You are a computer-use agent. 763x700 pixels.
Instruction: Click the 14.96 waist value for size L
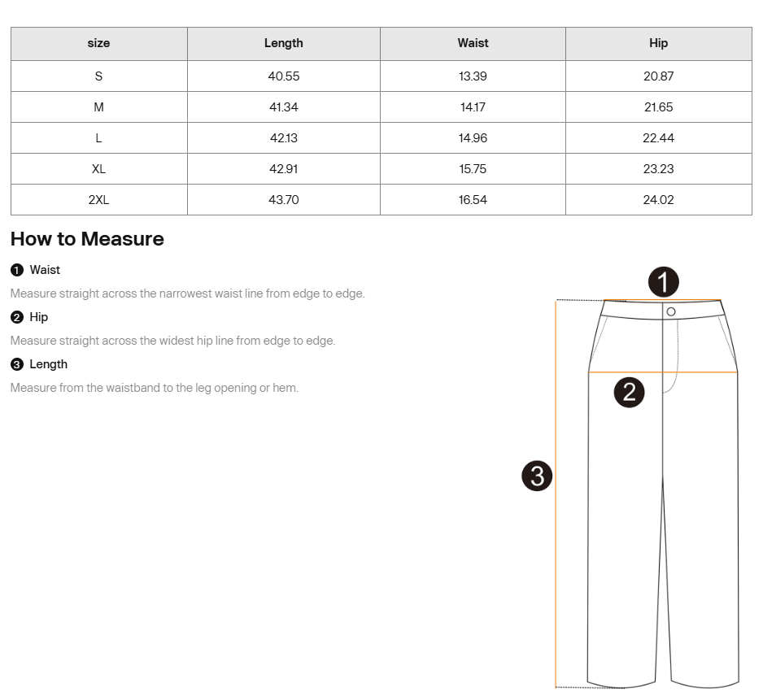coord(473,138)
